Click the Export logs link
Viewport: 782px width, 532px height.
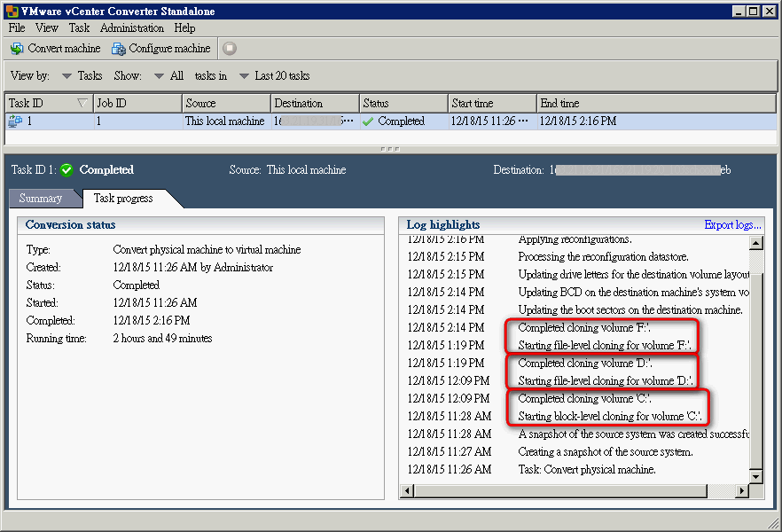pos(732,225)
